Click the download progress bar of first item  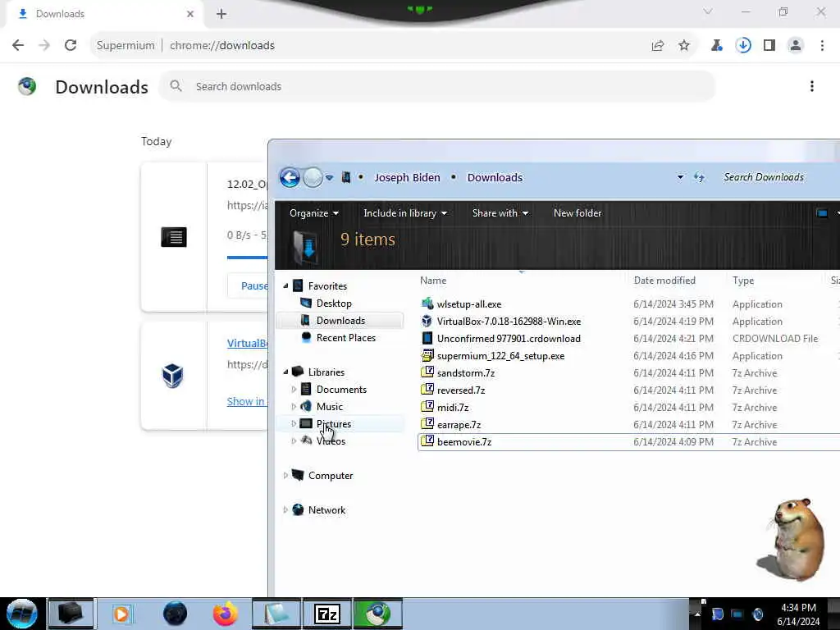(x=247, y=258)
